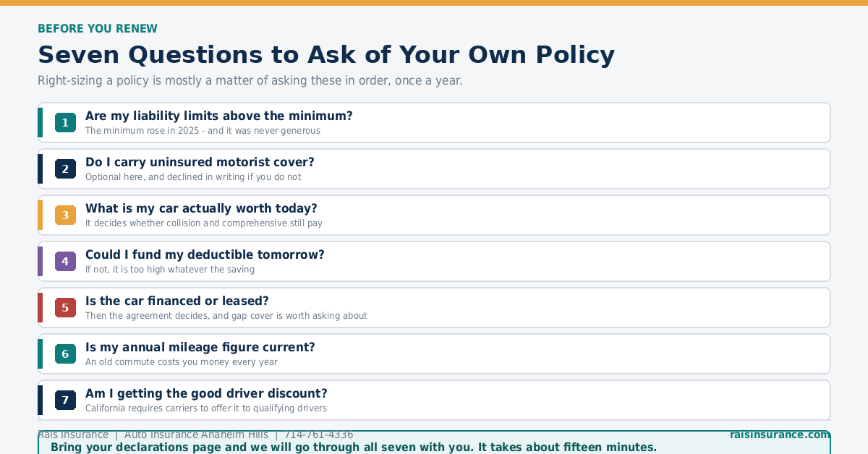Visit the raisinsurance.com link

780,434
